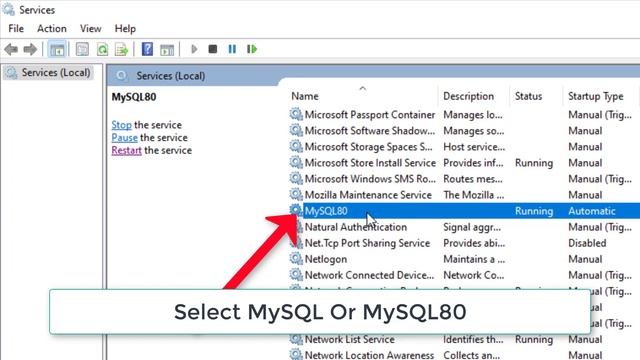Select the Microsoft Software Shadow service row
This screenshot has width=640, height=360.
[464, 131]
